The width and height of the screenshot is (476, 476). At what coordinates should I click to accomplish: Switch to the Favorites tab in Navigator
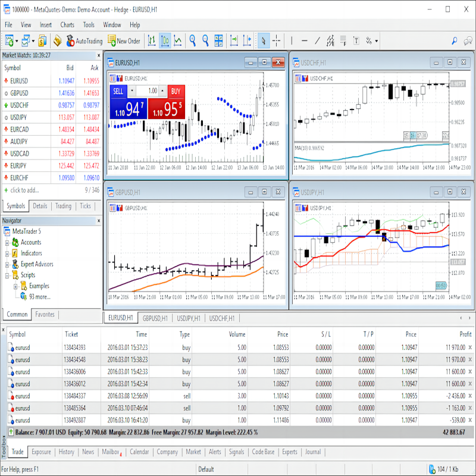(x=45, y=315)
